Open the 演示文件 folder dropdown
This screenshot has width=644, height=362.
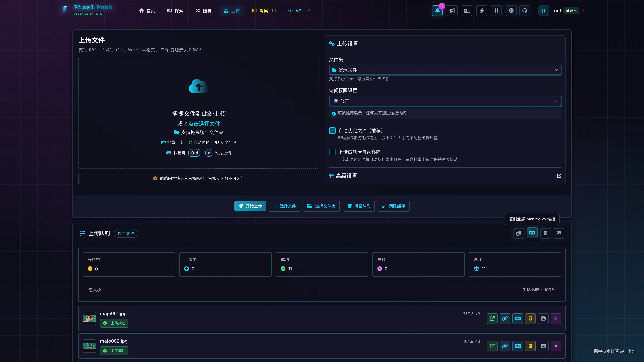(x=445, y=70)
